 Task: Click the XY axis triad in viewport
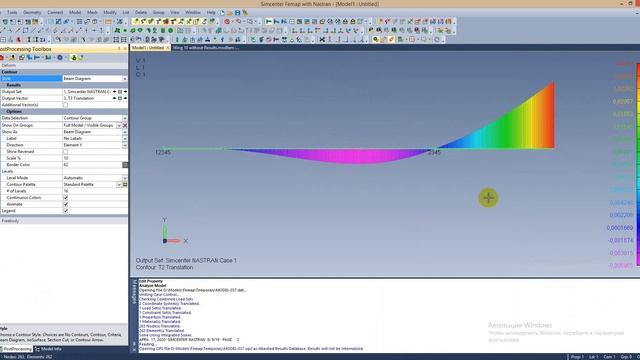click(175, 231)
